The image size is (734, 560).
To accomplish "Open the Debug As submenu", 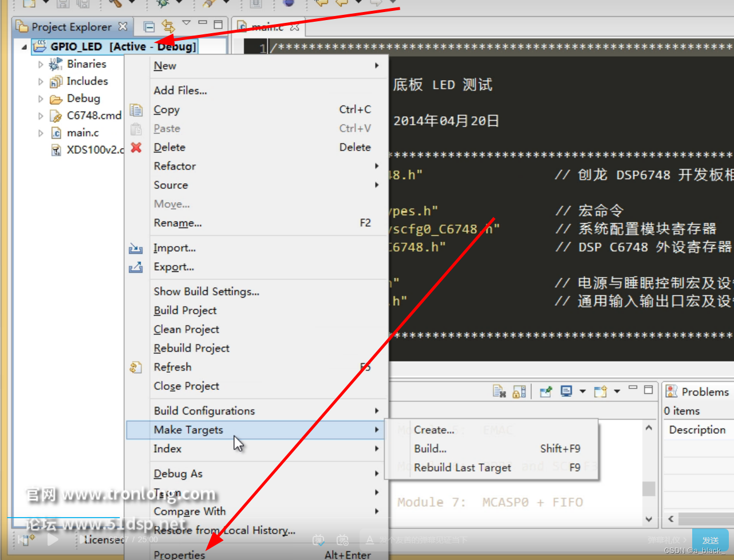I will [257, 474].
